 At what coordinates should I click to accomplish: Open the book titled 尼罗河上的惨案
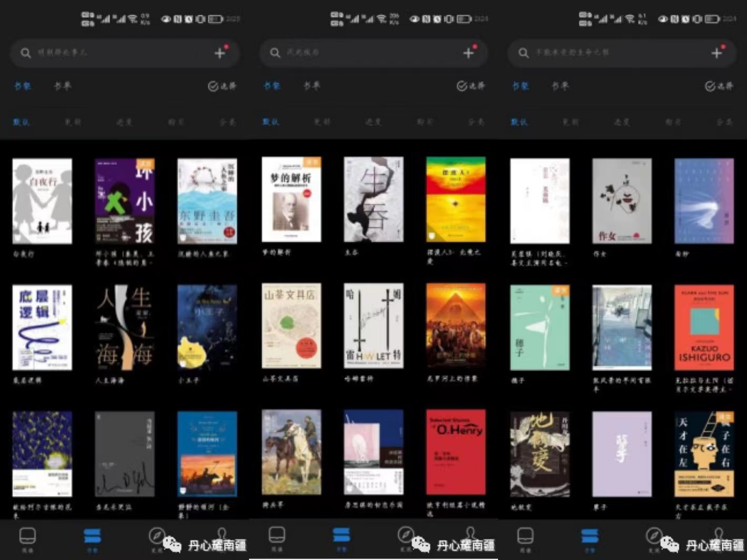point(455,326)
